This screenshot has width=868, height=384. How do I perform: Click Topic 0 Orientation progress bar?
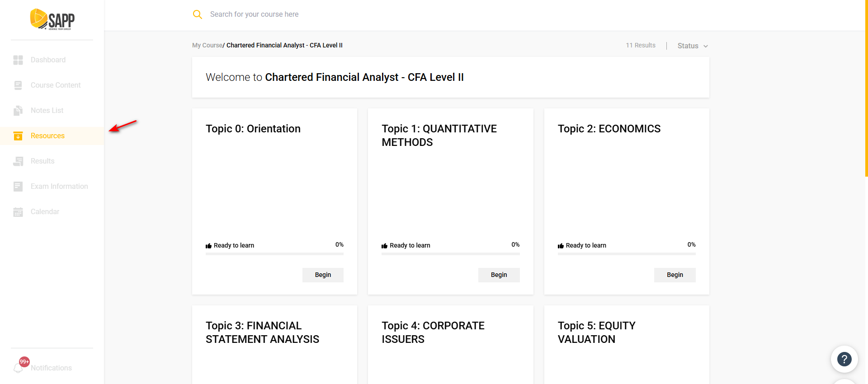[274, 254]
